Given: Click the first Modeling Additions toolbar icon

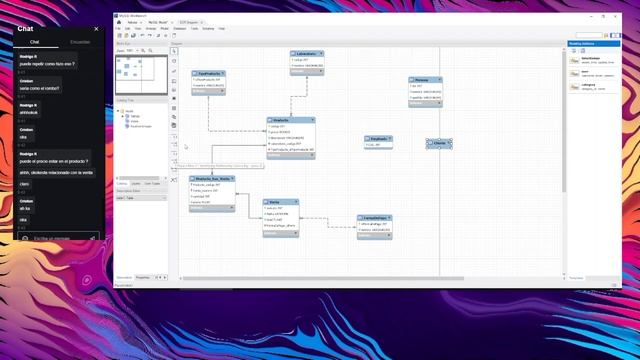Looking at the screenshot, I should pyautogui.click(x=574, y=51).
